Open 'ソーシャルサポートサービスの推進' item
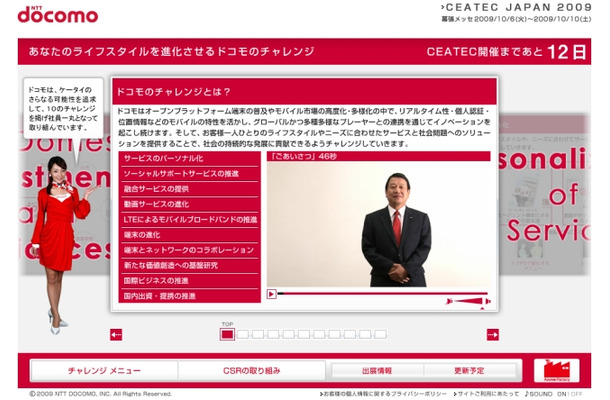Screen dimensions: 610x400 (x=190, y=174)
